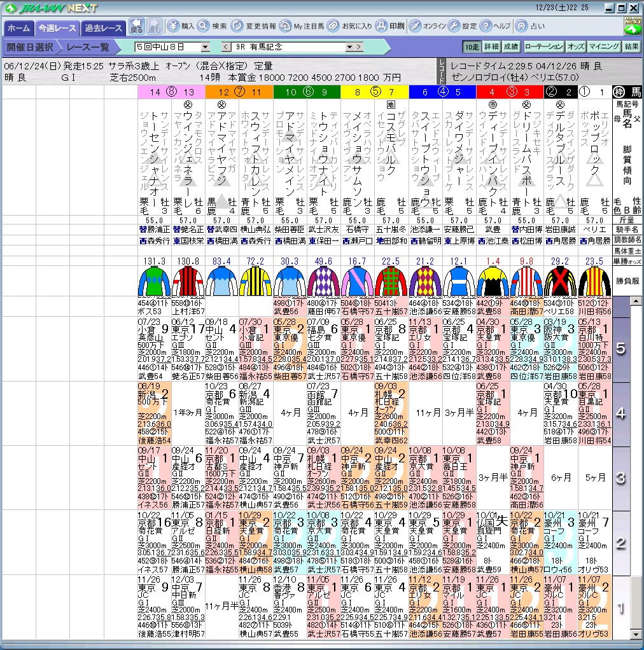This screenshot has width=644, height=650.
Task: Open 設定 settings from the toolbar
Action: pos(454,26)
